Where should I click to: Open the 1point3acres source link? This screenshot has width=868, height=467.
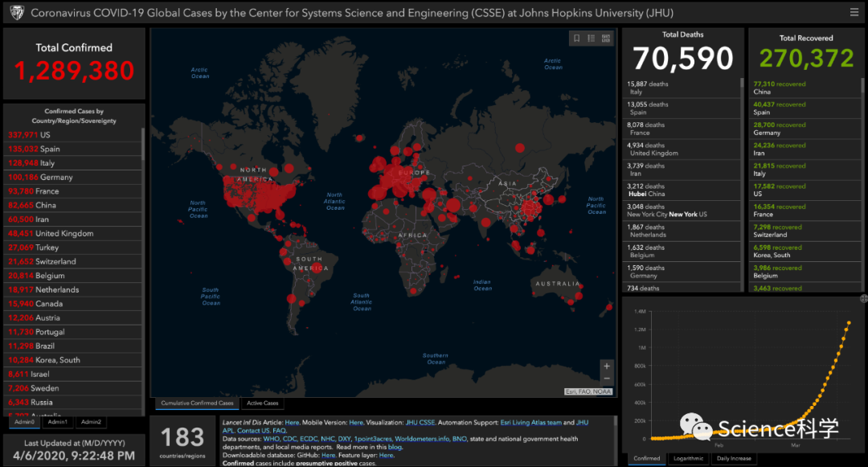373,439
